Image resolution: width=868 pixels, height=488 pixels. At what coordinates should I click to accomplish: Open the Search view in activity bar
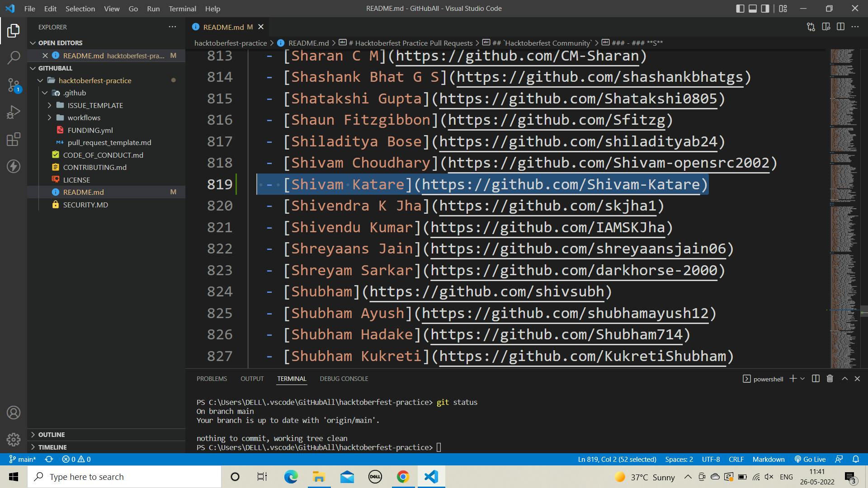(14, 57)
